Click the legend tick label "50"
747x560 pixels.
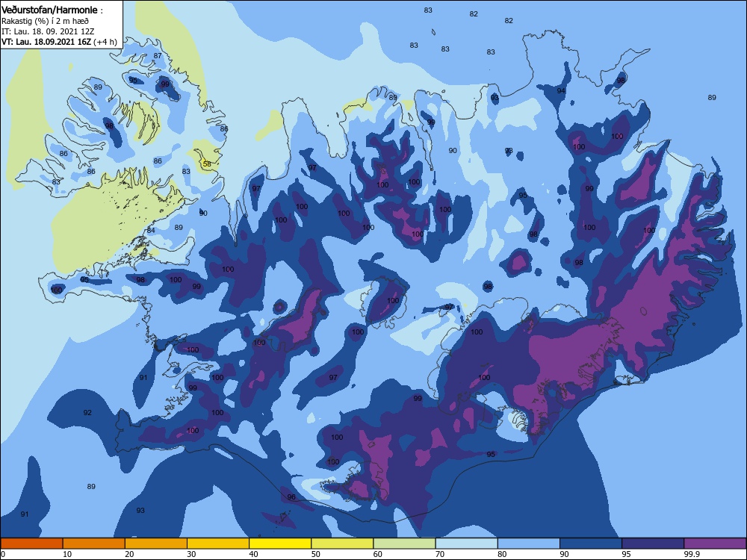pyautogui.click(x=316, y=554)
